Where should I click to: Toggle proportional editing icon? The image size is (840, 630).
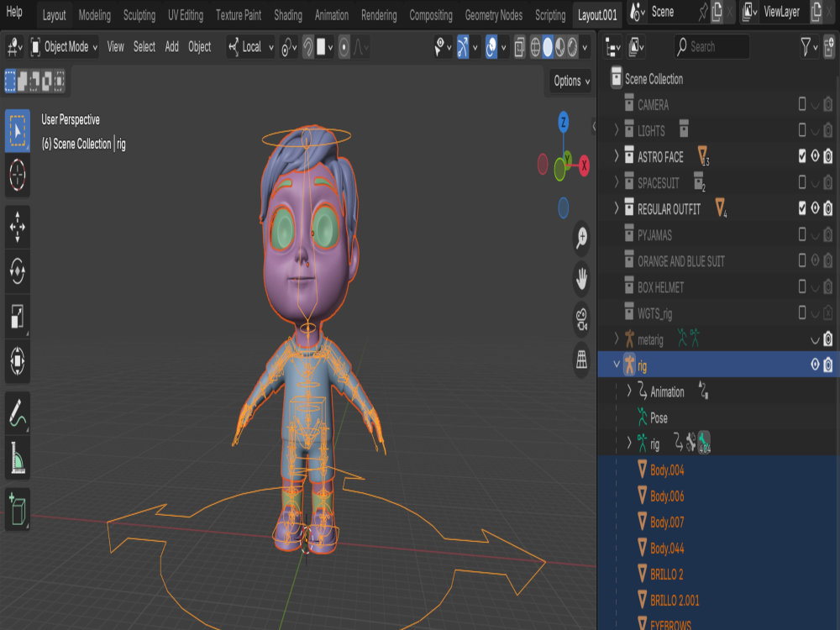tap(344, 48)
